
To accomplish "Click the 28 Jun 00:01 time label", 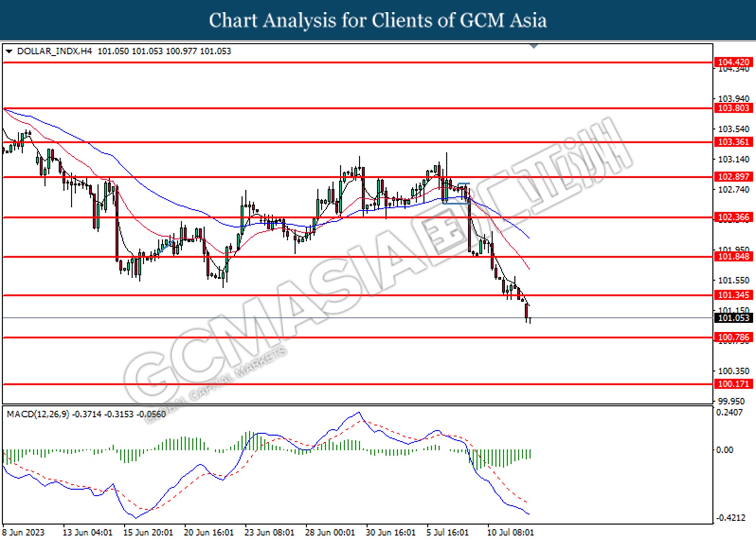I will pos(330,533).
